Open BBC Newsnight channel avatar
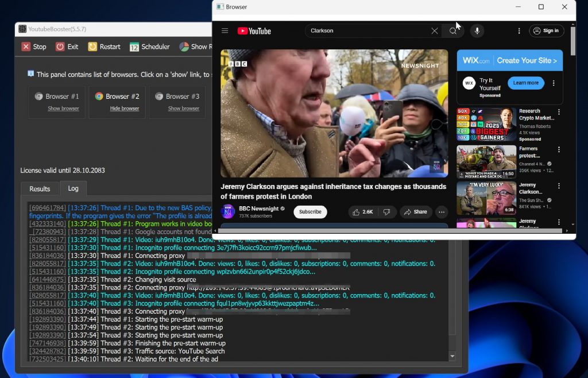Image resolution: width=588 pixels, height=378 pixels. [227, 211]
